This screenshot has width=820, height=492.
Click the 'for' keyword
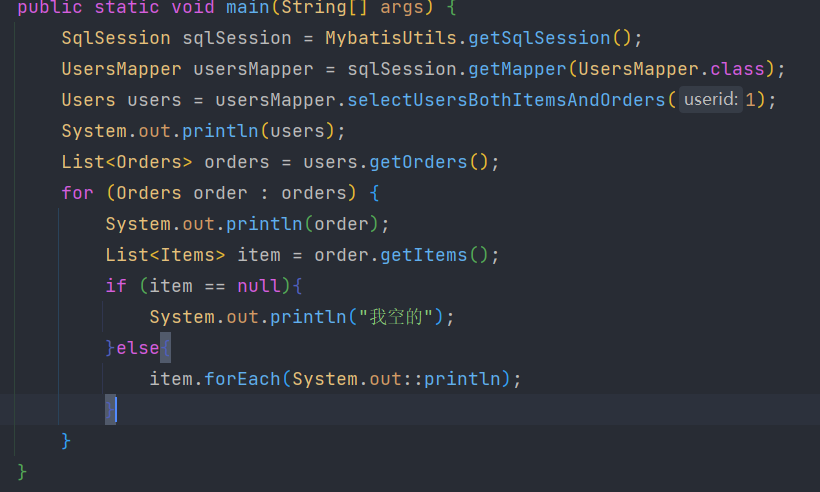click(x=77, y=193)
